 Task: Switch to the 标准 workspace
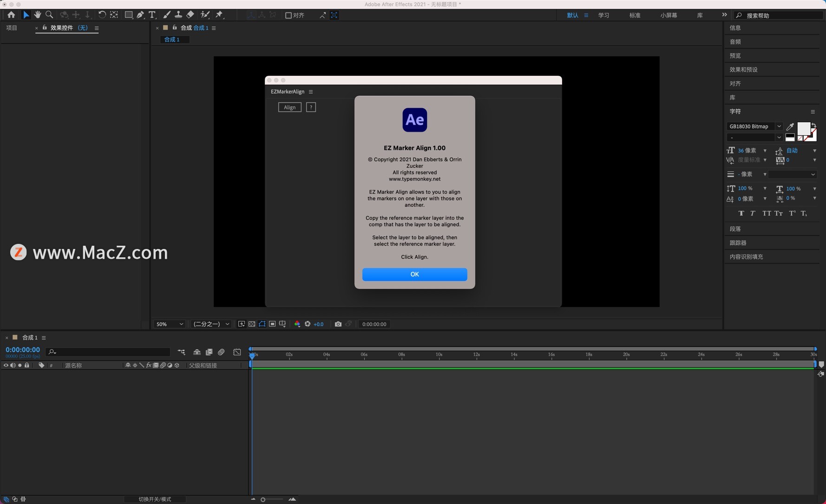click(635, 15)
